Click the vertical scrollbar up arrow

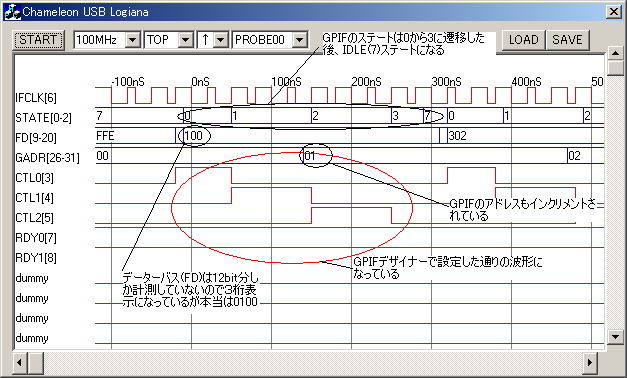[615, 53]
